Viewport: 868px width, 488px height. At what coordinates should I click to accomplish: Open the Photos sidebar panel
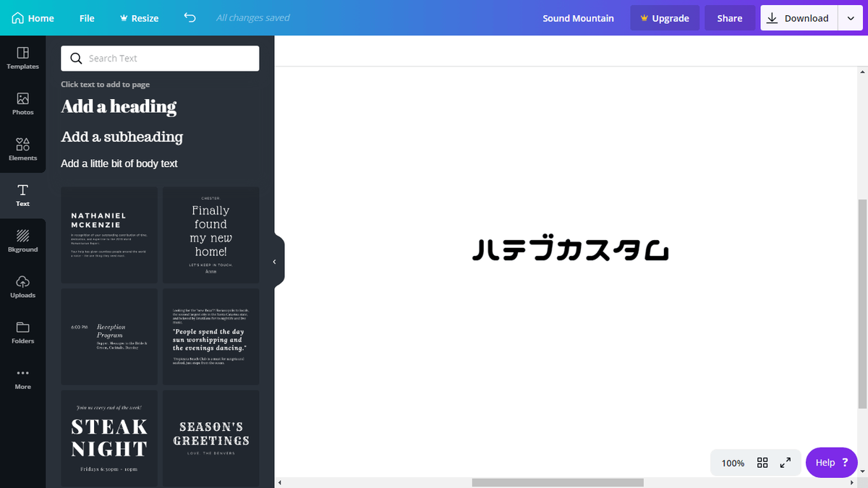pyautogui.click(x=22, y=103)
